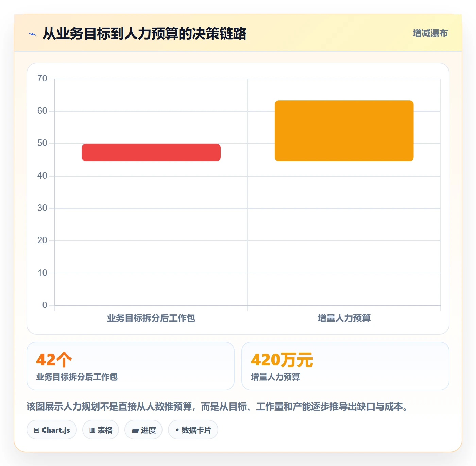
Task: Select the 进度 tag
Action: coord(143,430)
